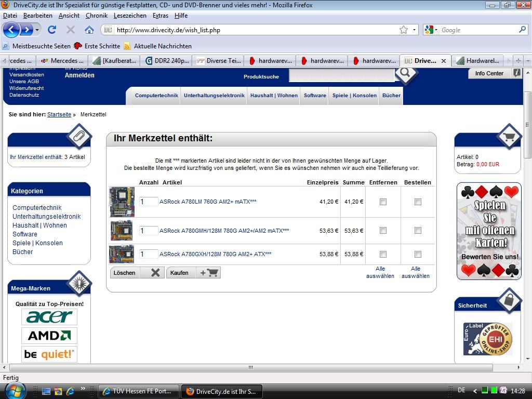The image size is (532, 399).
Task: Select the Unterhaltungselektronik navigation tab
Action: click(214, 96)
